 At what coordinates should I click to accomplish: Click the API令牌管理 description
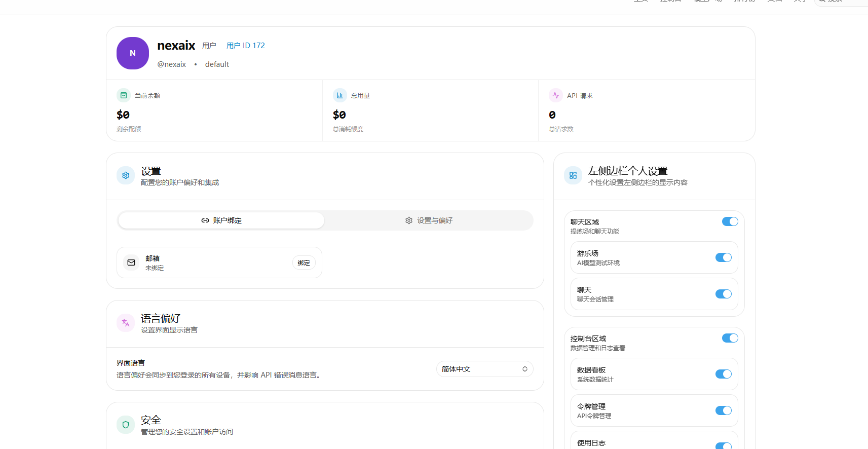[x=594, y=416]
